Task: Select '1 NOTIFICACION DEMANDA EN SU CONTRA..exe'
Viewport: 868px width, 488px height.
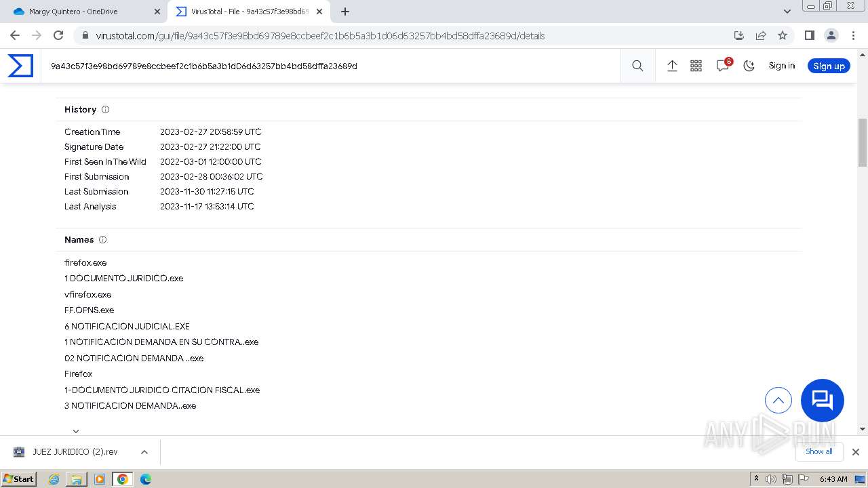Action: [x=161, y=342]
